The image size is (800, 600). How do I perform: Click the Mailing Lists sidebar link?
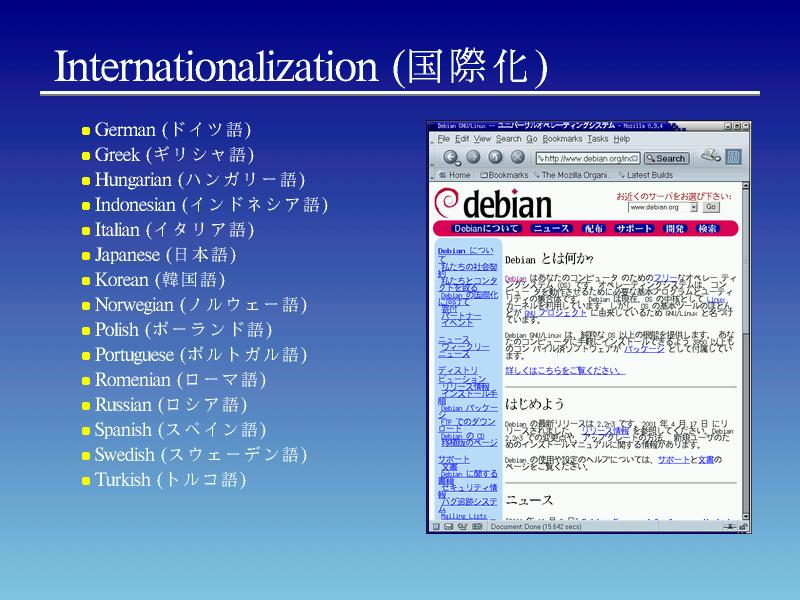click(464, 516)
